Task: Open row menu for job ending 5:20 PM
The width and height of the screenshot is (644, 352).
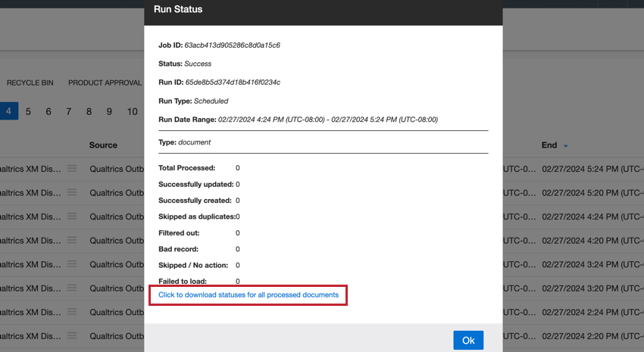Action: pos(72,193)
